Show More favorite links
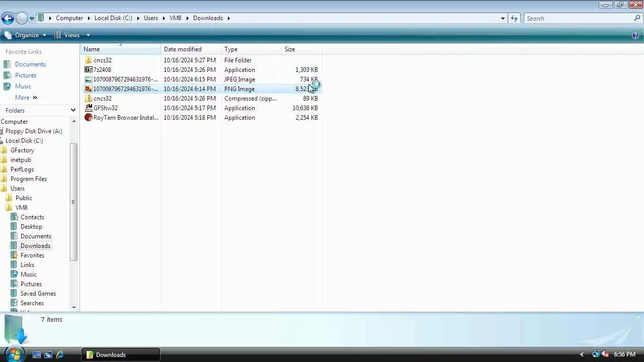Viewport: 644px width, 362px height. [26, 98]
